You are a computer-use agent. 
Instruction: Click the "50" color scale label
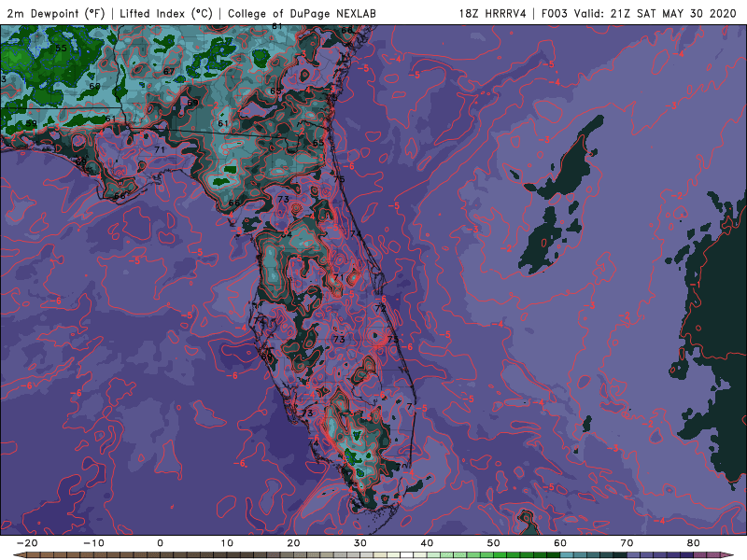coord(494,543)
